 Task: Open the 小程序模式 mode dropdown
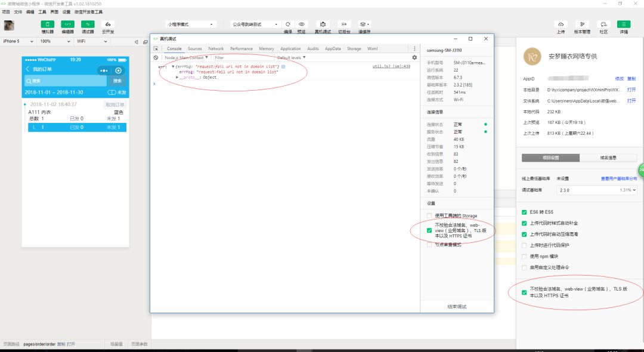coord(191,24)
